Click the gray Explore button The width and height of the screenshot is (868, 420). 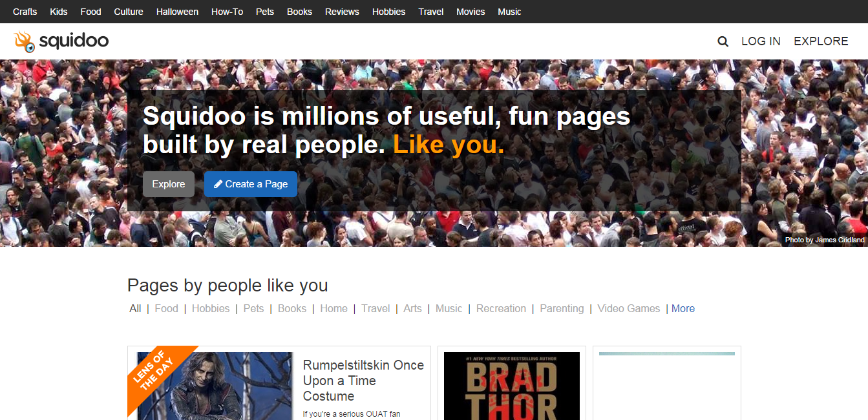click(x=169, y=184)
